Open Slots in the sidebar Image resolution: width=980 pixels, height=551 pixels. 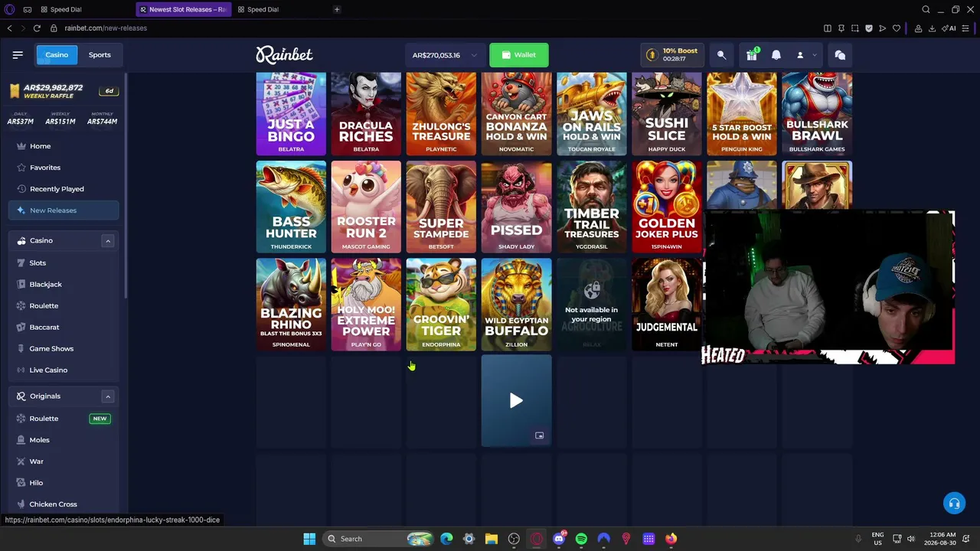pos(64,263)
